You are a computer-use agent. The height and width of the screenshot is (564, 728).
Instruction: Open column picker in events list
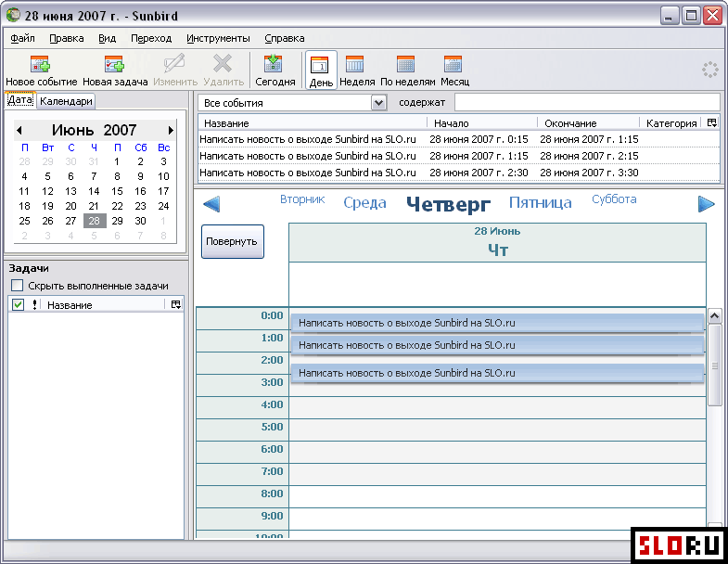click(x=711, y=123)
